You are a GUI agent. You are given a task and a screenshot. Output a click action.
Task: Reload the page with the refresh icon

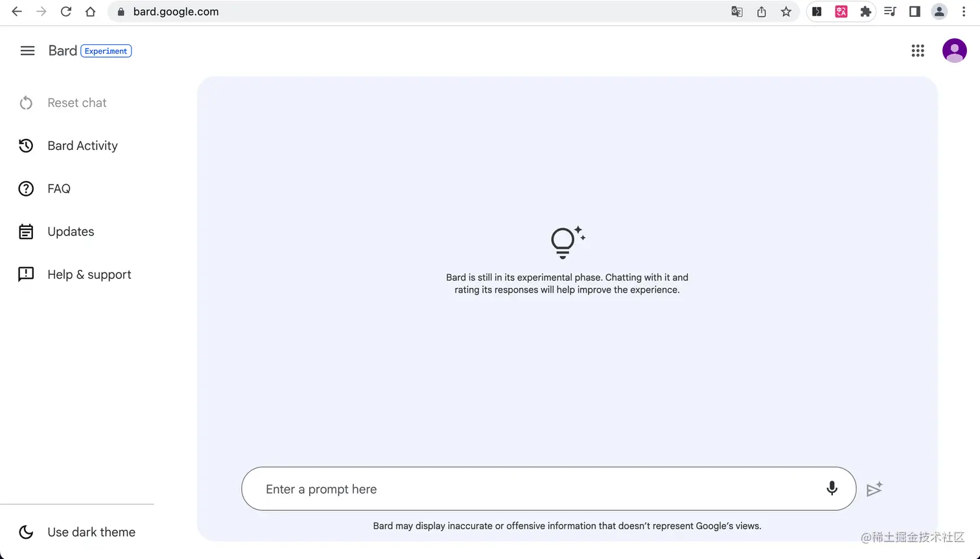coord(66,12)
